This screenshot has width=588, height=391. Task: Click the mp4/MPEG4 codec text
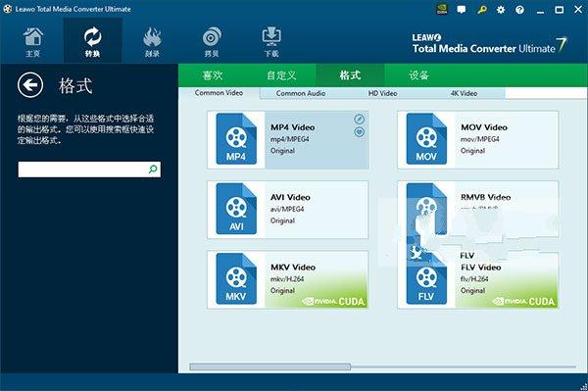pos(290,139)
